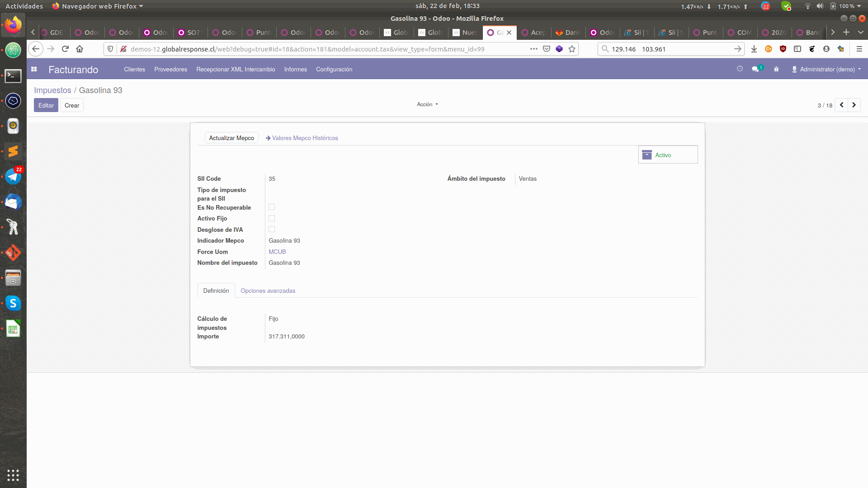Enable the Activo Fijo checkbox
Viewport: 868px width, 488px height.
point(271,218)
